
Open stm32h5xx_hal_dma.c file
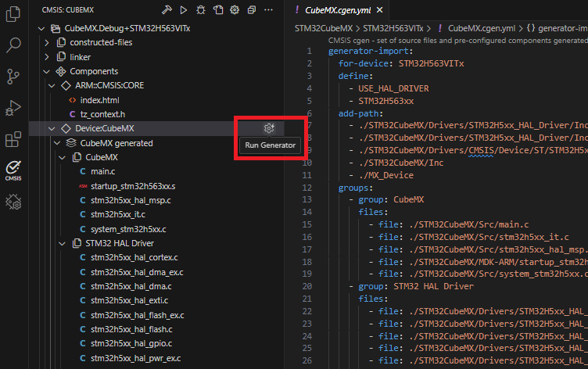pos(131,286)
